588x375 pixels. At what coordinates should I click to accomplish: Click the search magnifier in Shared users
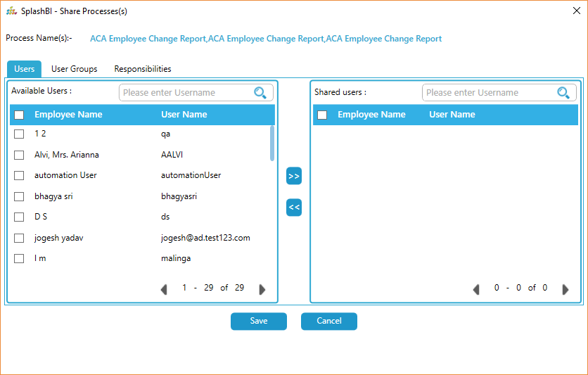click(563, 93)
